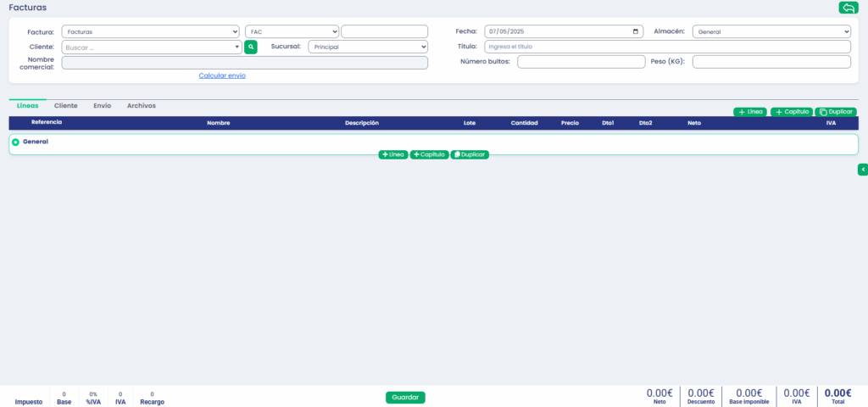Switch to the Cliente tab
Screen dimensions: 868x407
66,106
